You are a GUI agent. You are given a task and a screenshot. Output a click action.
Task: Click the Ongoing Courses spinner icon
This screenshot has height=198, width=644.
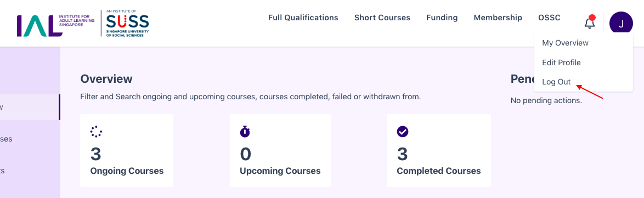(96, 132)
